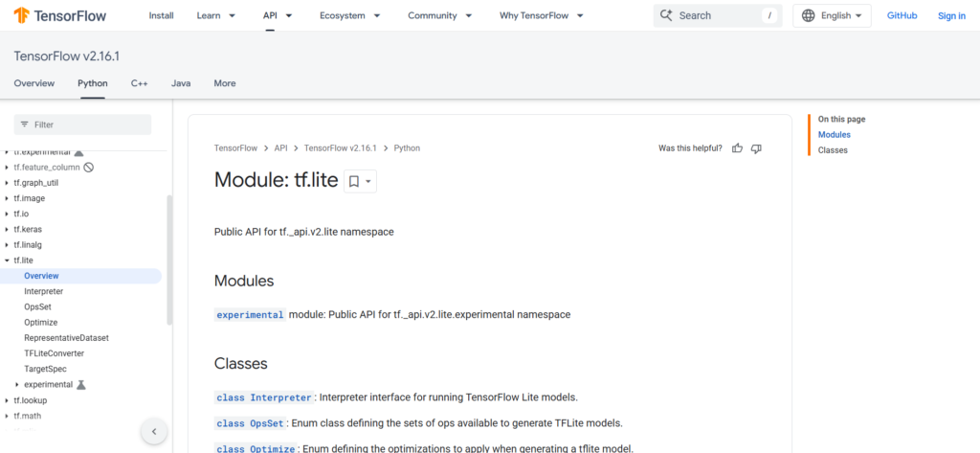This screenshot has width=980, height=453.
Task: Switch to the Python tab
Action: tap(93, 83)
